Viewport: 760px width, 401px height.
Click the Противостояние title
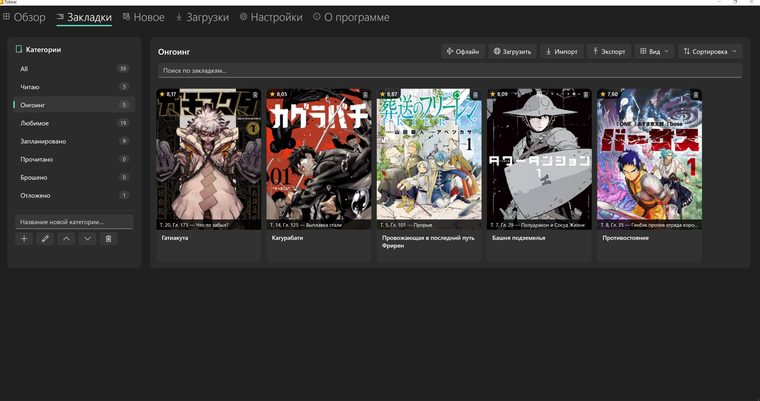(x=625, y=238)
